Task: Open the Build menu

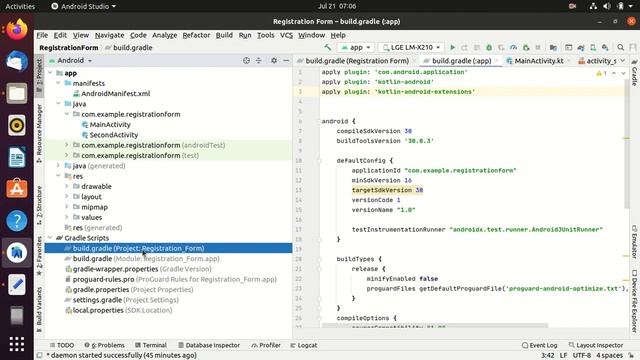Action: [x=224, y=35]
